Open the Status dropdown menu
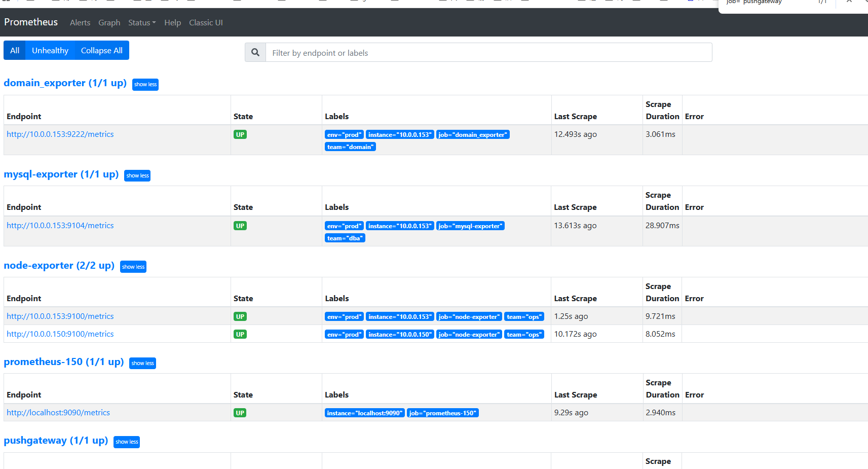This screenshot has height=469, width=868. 142,23
